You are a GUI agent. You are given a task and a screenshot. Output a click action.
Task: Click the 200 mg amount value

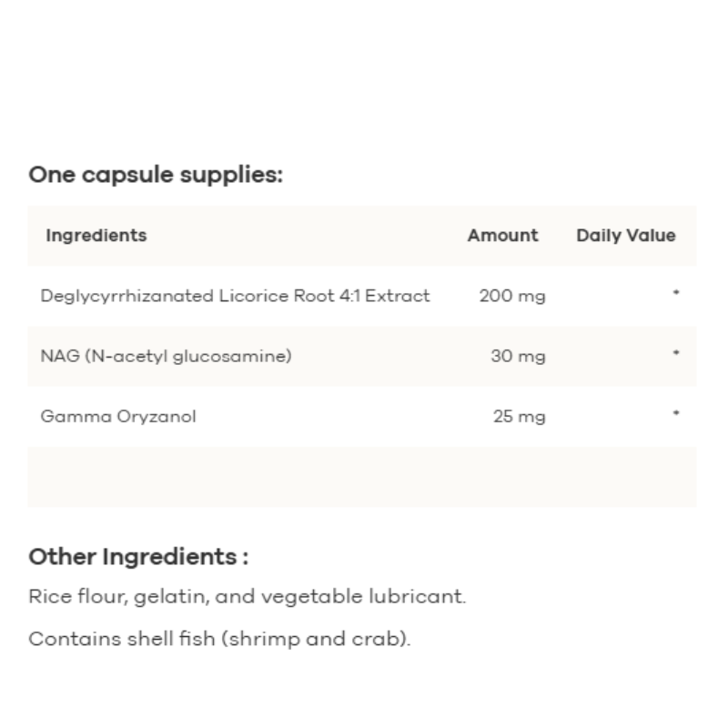pyautogui.click(x=512, y=296)
